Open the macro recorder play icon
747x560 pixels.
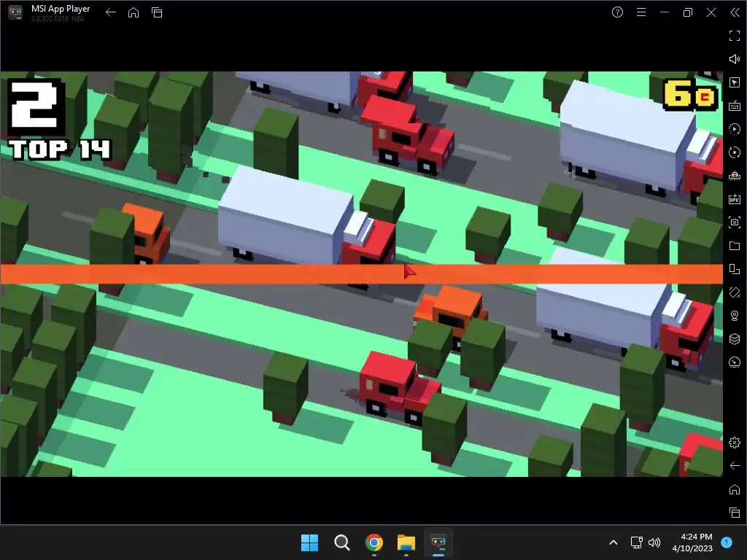pyautogui.click(x=735, y=129)
